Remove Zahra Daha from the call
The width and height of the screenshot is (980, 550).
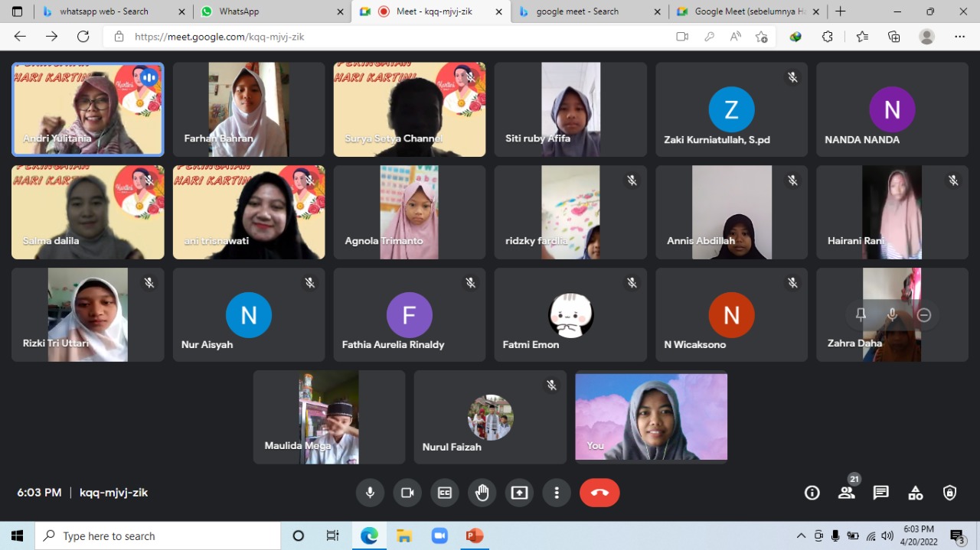click(924, 314)
